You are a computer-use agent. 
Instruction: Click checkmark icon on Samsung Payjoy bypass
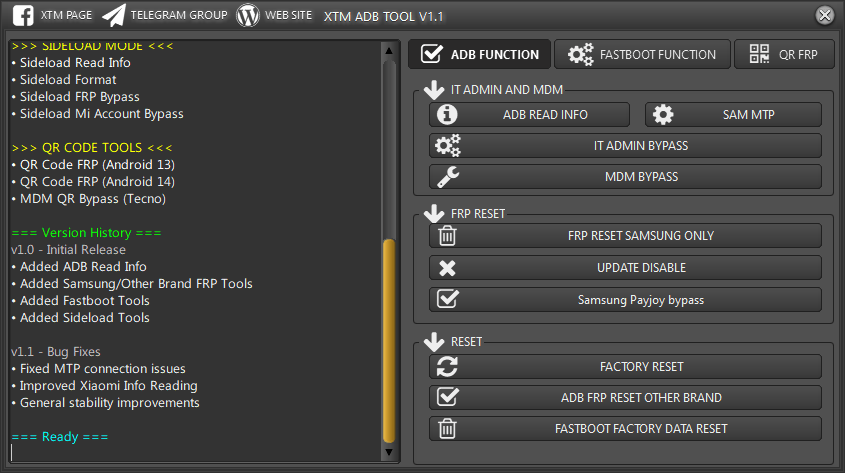448,299
